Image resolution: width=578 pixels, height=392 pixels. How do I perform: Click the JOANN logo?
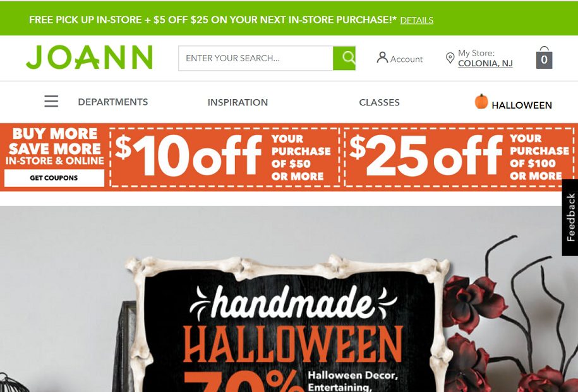(89, 57)
